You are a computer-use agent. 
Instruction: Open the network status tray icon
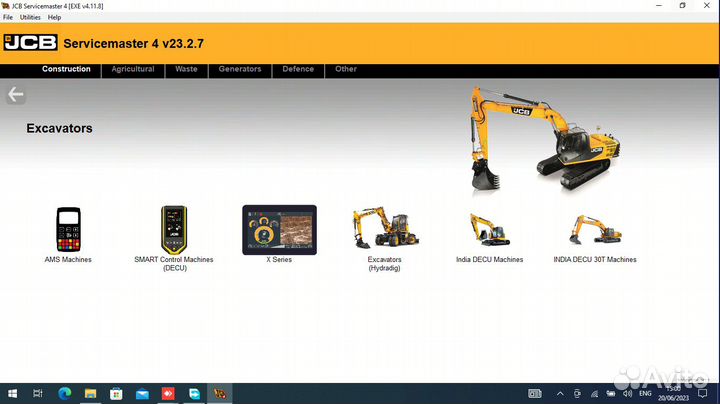pyautogui.click(x=594, y=393)
